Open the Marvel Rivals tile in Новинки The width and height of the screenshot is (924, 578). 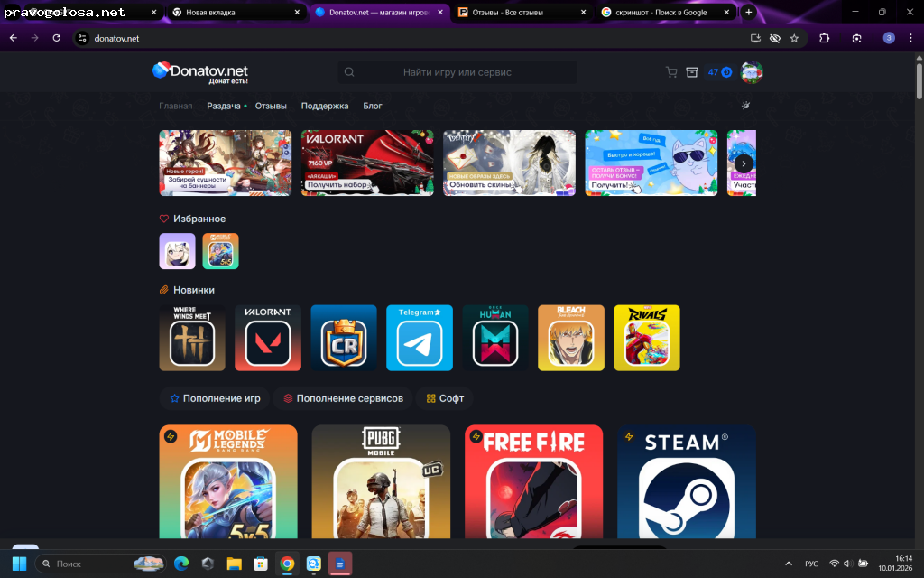click(x=647, y=338)
